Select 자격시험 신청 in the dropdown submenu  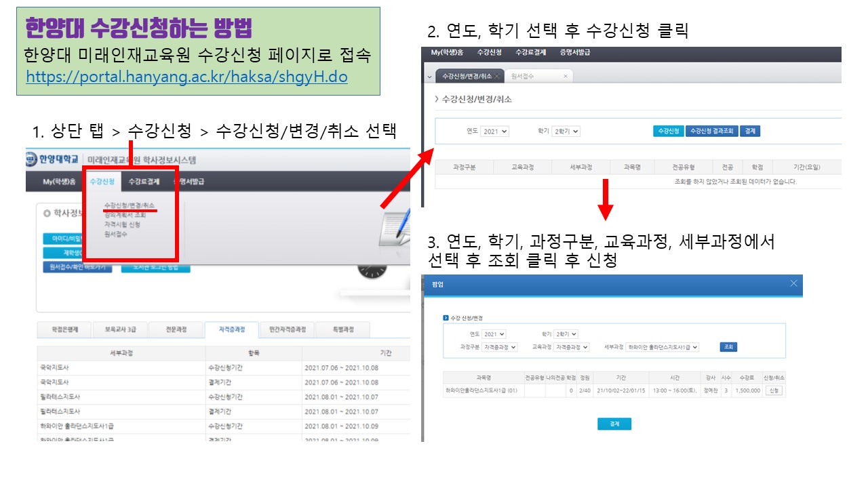coord(123,224)
